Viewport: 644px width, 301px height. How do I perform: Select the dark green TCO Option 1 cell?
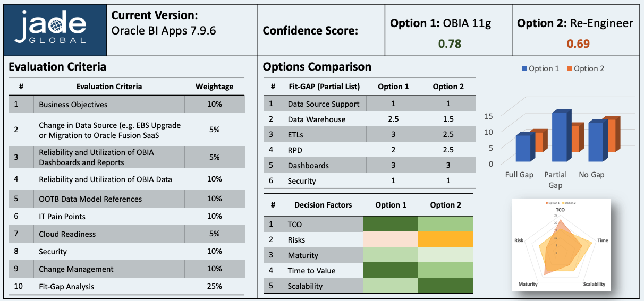(x=391, y=225)
